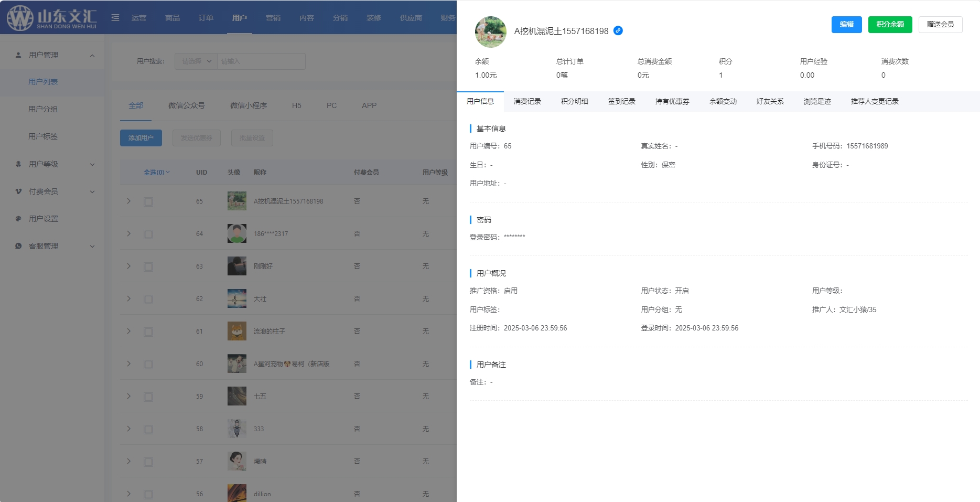This screenshot has height=502, width=980.
Task: Switch to the 浏览足迹 tab
Action: [817, 101]
